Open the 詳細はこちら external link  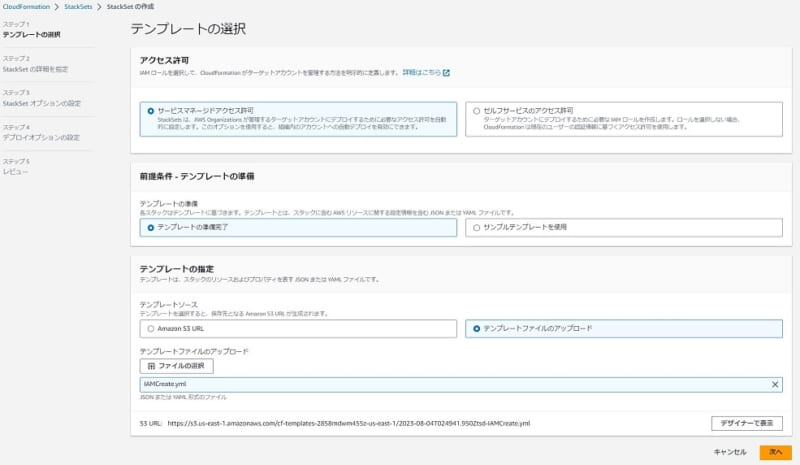pyautogui.click(x=421, y=72)
